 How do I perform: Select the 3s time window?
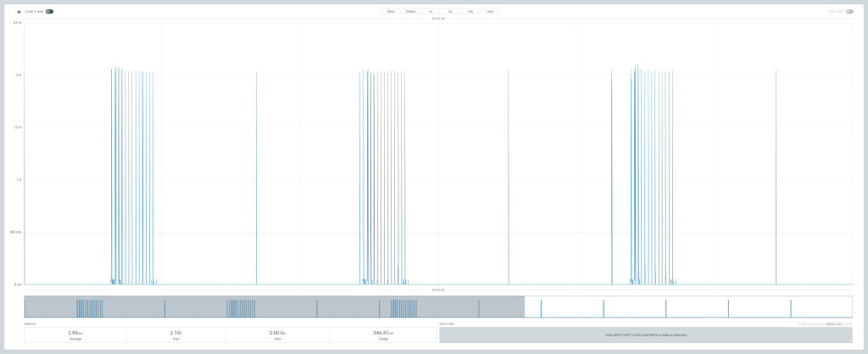coord(450,12)
